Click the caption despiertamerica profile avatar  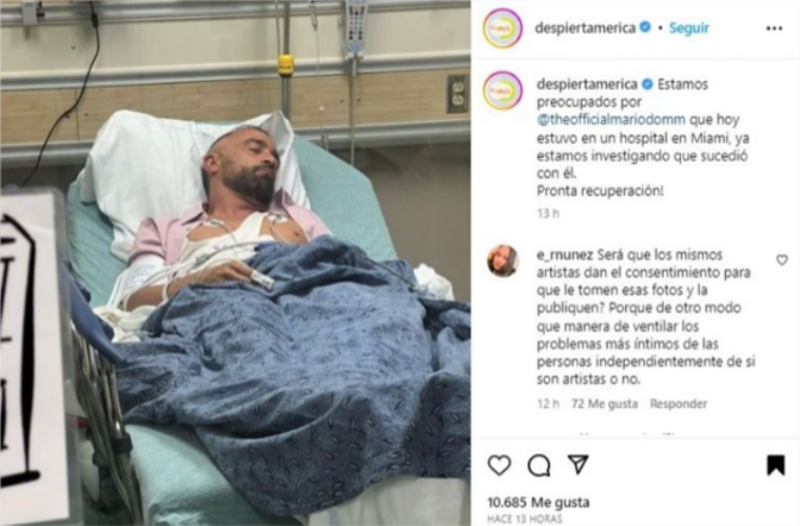(503, 90)
